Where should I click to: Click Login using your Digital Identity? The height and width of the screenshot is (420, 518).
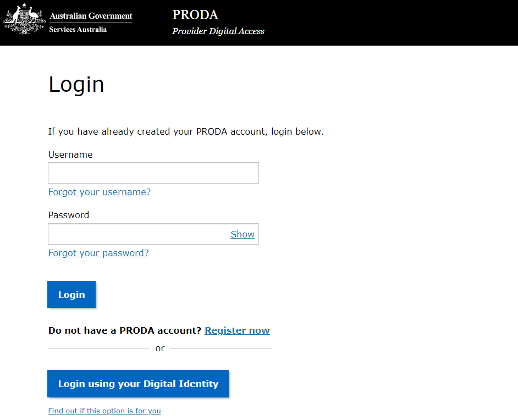(138, 384)
